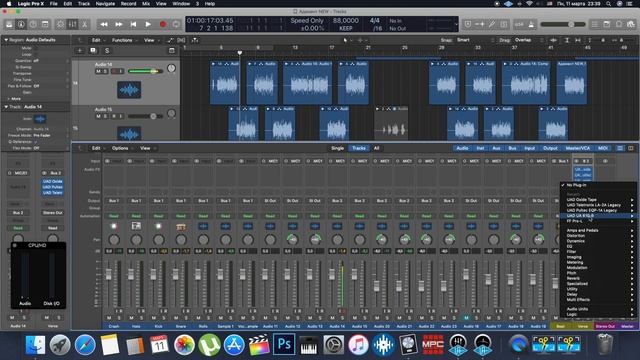Image resolution: width=640 pixels, height=360 pixels.
Task: Open Safari from the Dock
Action: click(x=85, y=344)
